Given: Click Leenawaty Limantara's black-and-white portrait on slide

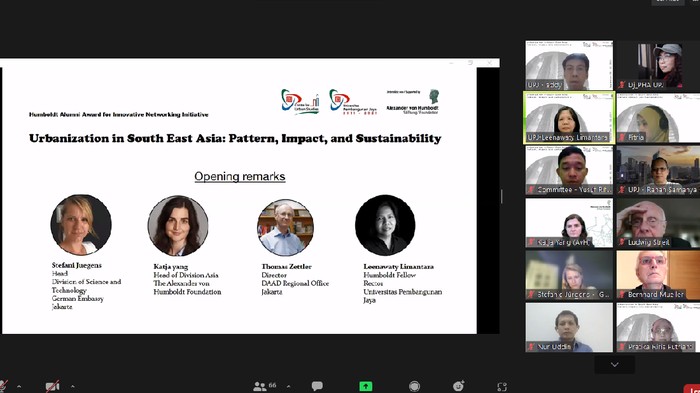Looking at the screenshot, I should [x=385, y=225].
